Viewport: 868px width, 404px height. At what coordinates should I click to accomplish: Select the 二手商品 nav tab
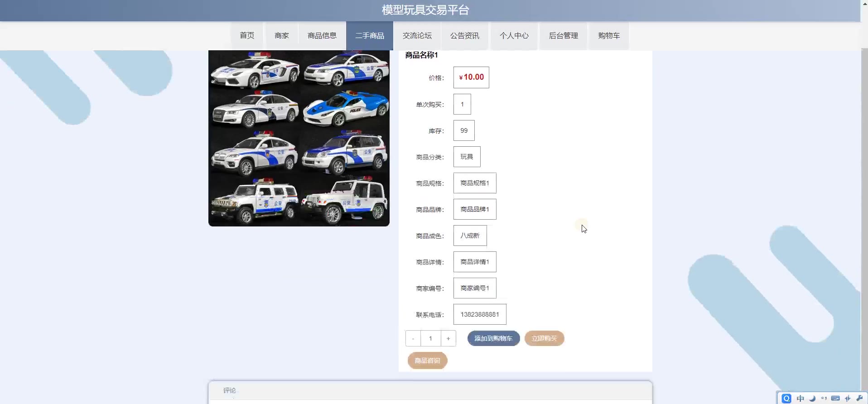(370, 35)
